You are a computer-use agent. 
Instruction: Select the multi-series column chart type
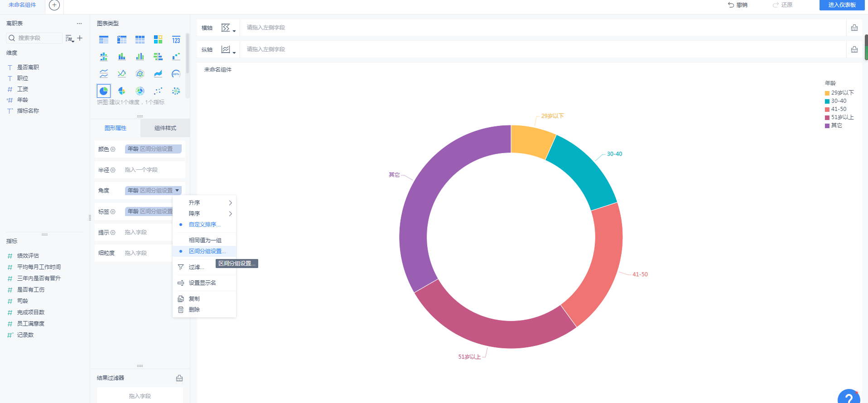140,57
